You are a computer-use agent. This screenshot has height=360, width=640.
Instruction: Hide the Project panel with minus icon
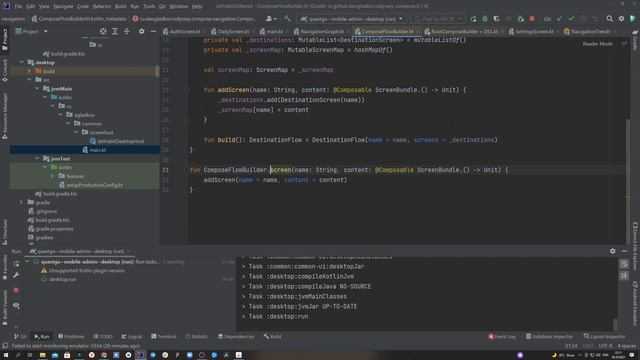(x=153, y=31)
